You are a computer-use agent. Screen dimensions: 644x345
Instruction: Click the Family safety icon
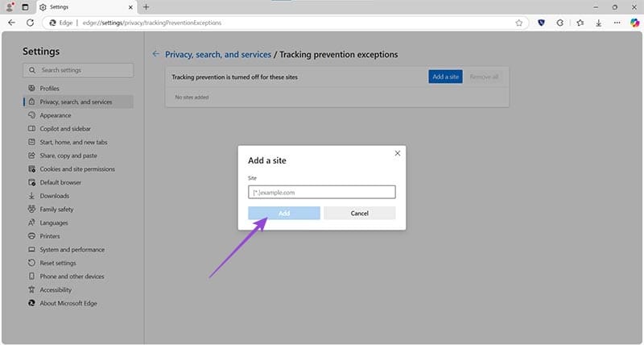pyautogui.click(x=31, y=209)
